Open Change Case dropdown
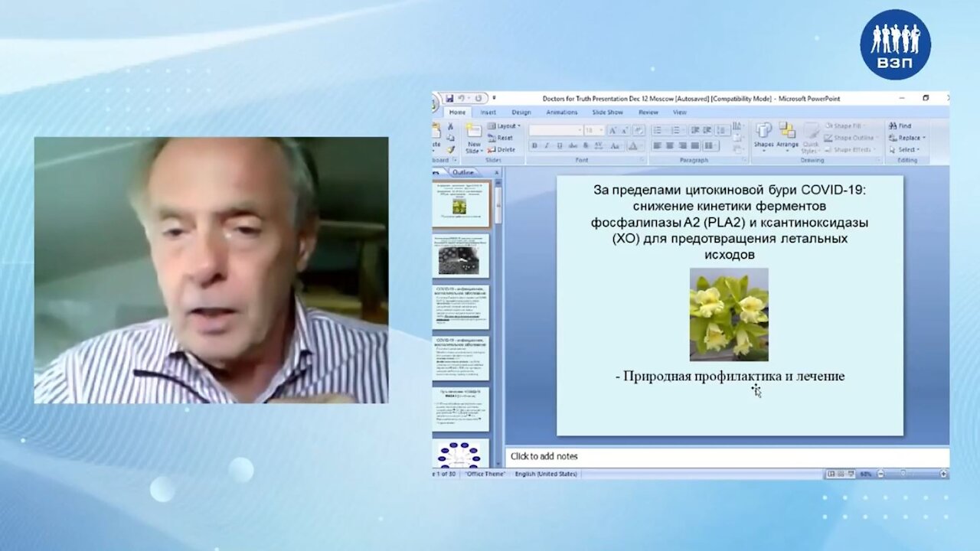 615,145
